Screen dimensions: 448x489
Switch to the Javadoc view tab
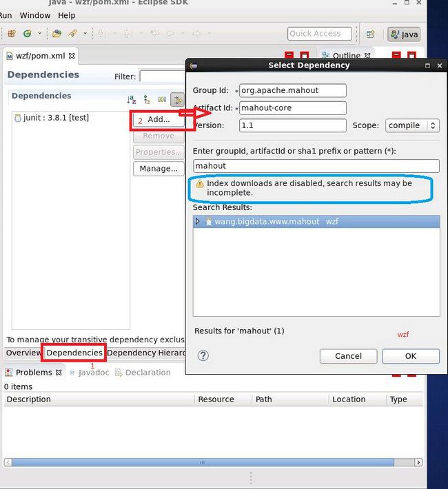click(90, 373)
